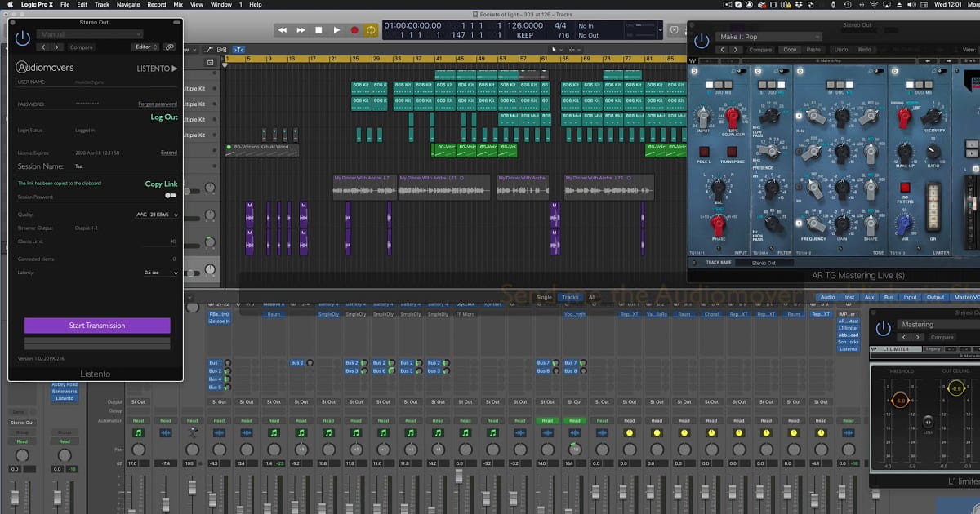Open the Navigate menu in the menu bar

(128, 5)
